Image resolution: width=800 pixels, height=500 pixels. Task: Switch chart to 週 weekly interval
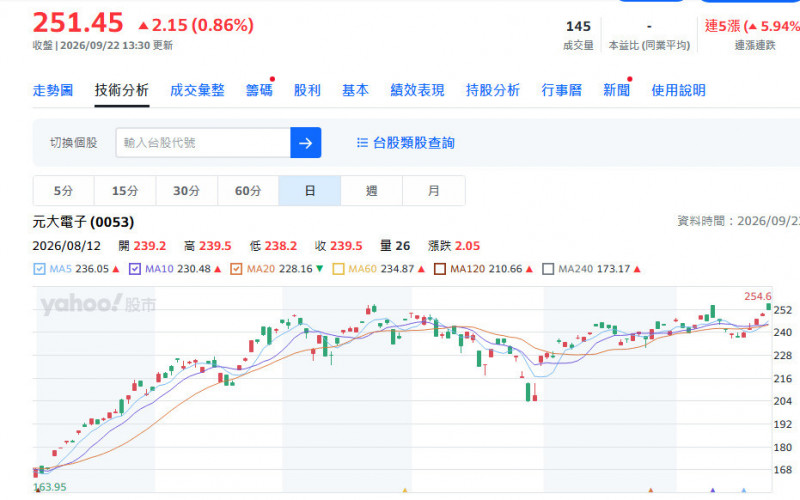coord(371,191)
